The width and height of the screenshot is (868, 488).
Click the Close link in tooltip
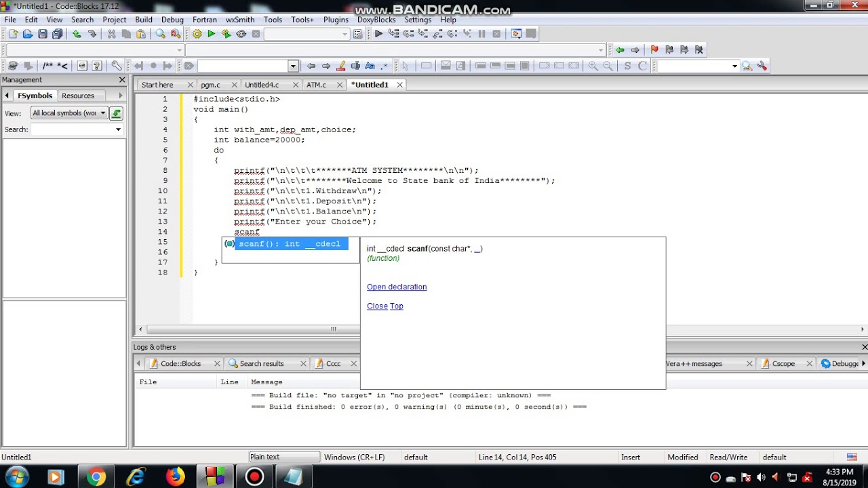pyautogui.click(x=377, y=306)
